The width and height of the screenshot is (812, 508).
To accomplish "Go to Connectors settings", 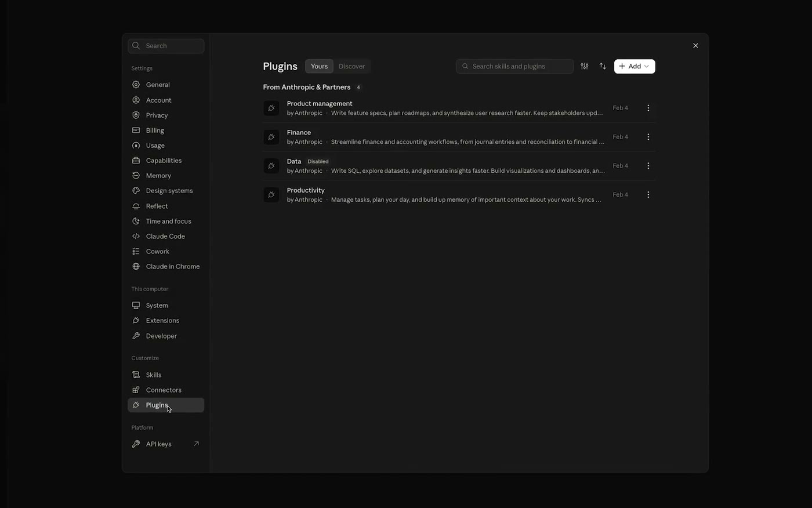I will tap(166, 390).
